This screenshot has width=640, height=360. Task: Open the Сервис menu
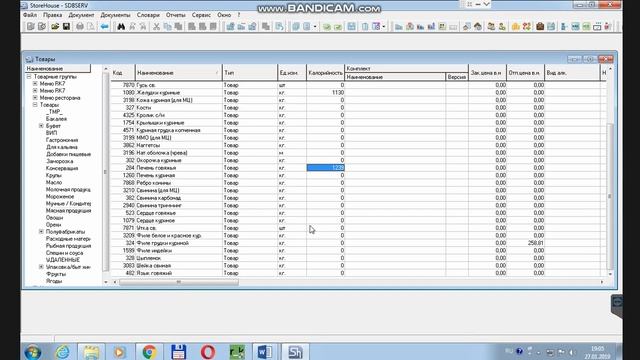click(201, 15)
